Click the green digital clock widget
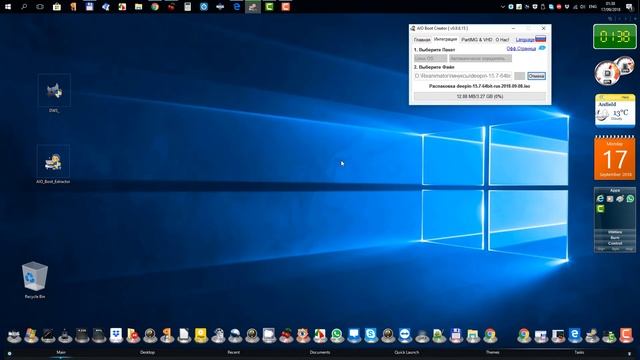The image size is (640, 360). point(615,37)
